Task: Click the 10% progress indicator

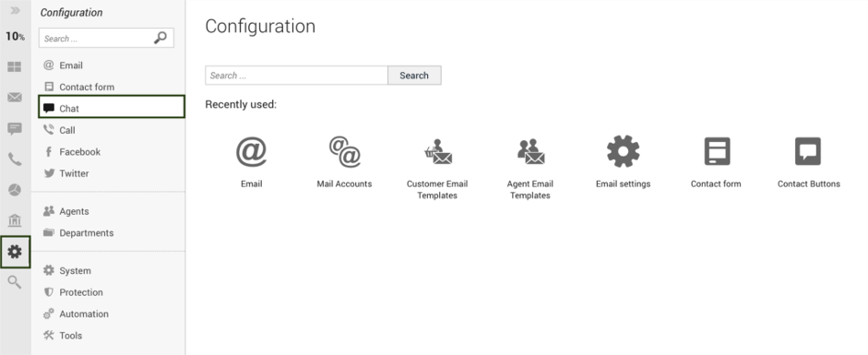Action: pos(15,37)
